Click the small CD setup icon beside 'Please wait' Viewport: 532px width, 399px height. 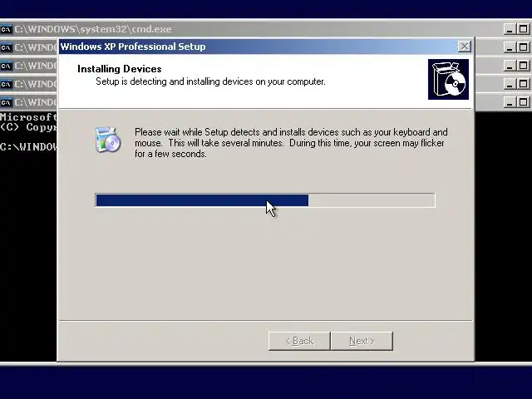point(107,140)
